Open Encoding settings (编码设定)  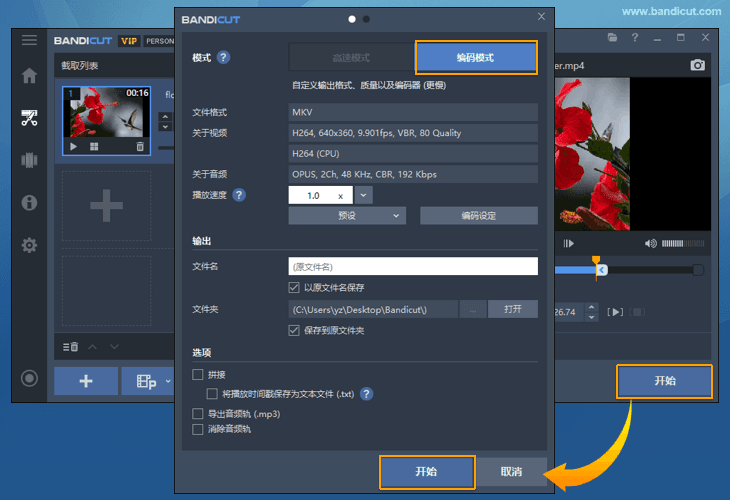[x=479, y=216]
